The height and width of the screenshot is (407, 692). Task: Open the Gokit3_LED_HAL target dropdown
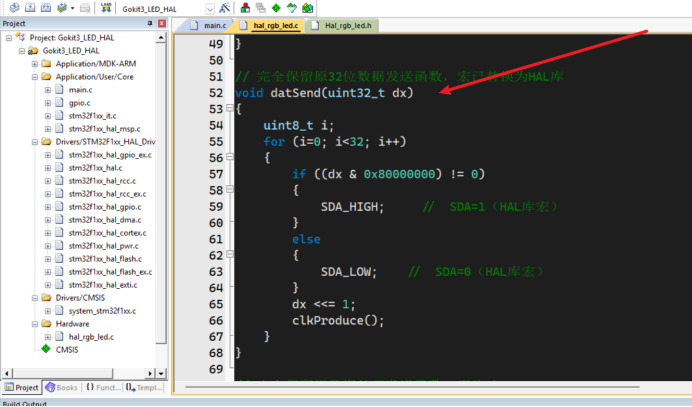210,8
